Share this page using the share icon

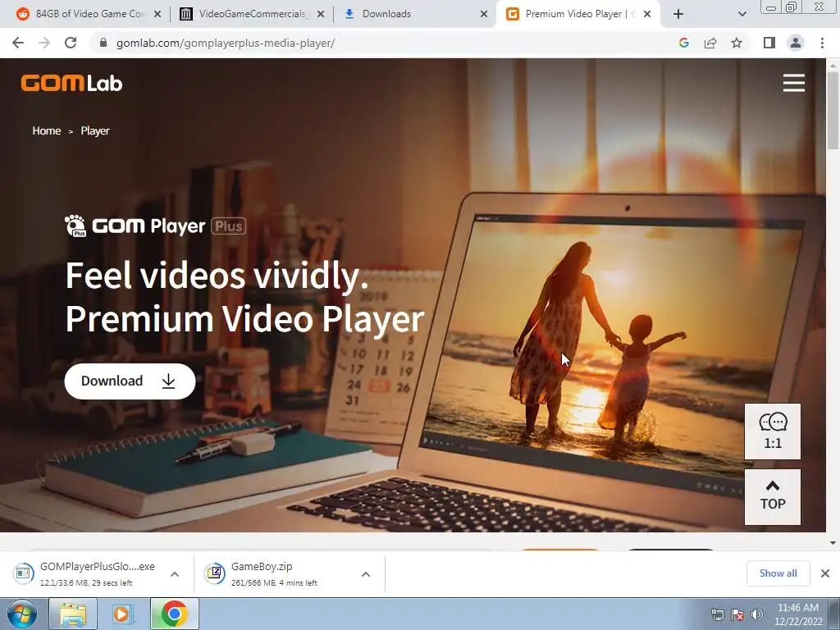(710, 43)
